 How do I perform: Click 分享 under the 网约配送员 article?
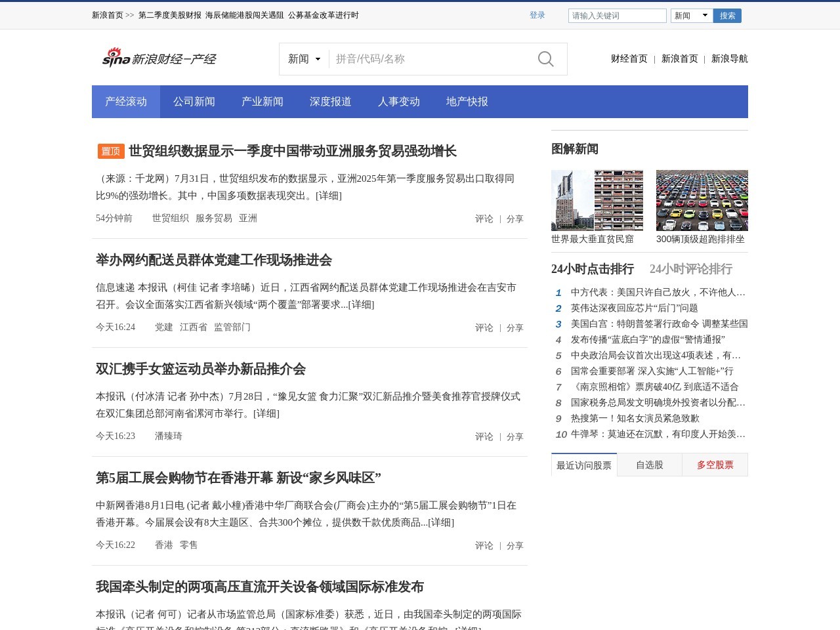[x=515, y=327]
